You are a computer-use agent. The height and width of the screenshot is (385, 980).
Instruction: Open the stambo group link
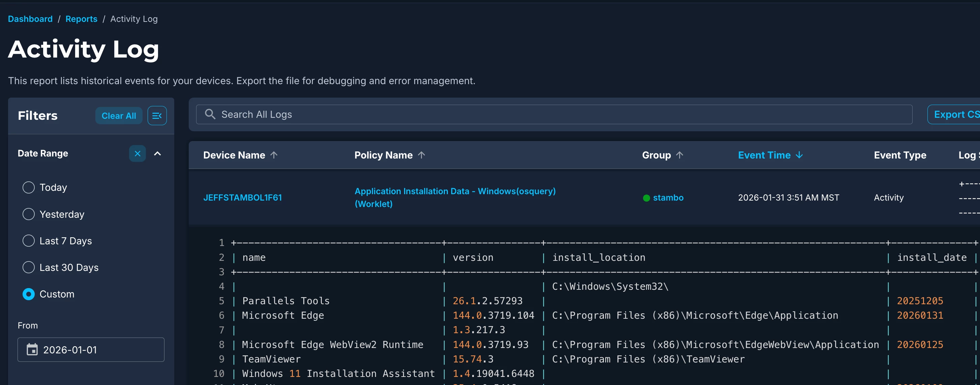[668, 198]
